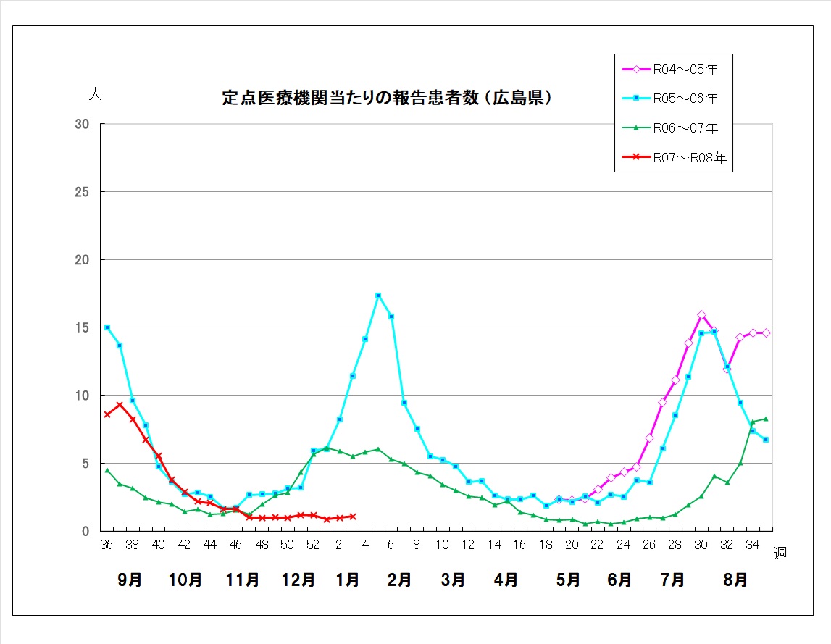The height and width of the screenshot is (644, 831).
Task: Click the last red data point at week 3
Action: [x=352, y=517]
